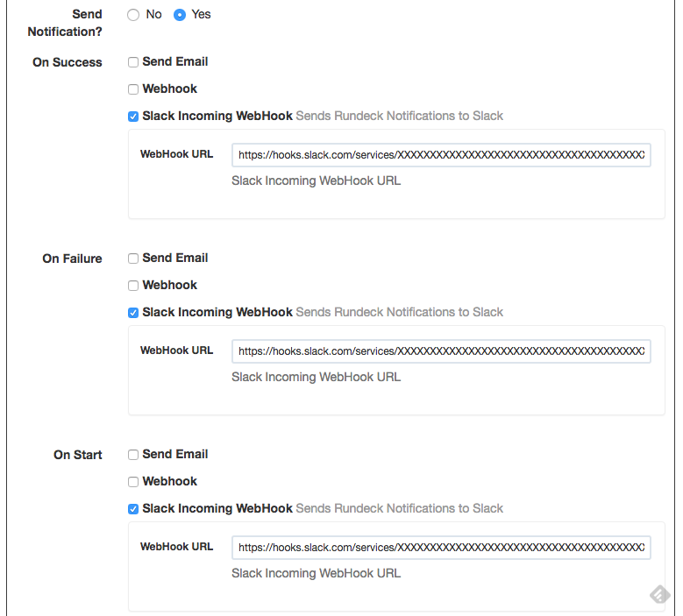Tick the Webhook checkbox under On Failure
Viewport: 683px width, 616px height.
click(x=133, y=286)
